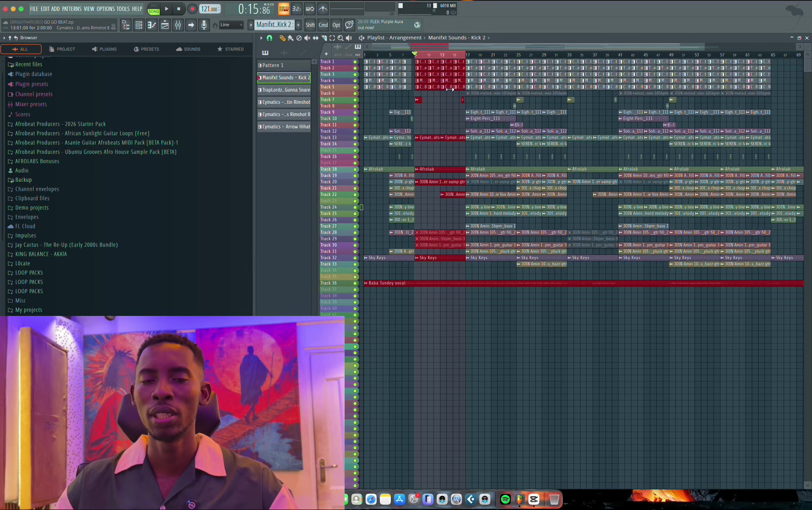This screenshot has width=812, height=510.
Task: Select the Delete tool in playlist
Action: pos(299,38)
